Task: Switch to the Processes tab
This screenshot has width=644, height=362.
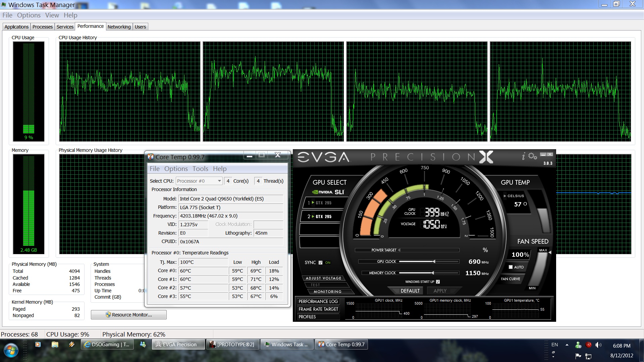Action: point(43,27)
